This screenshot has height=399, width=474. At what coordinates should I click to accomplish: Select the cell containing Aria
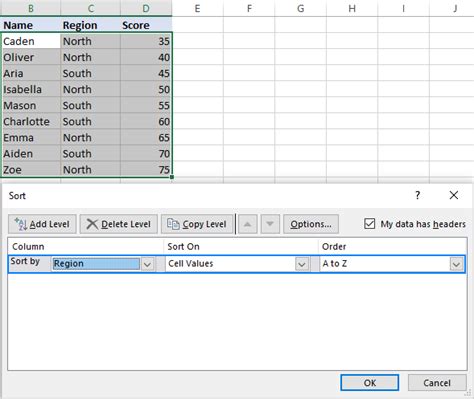tap(31, 73)
